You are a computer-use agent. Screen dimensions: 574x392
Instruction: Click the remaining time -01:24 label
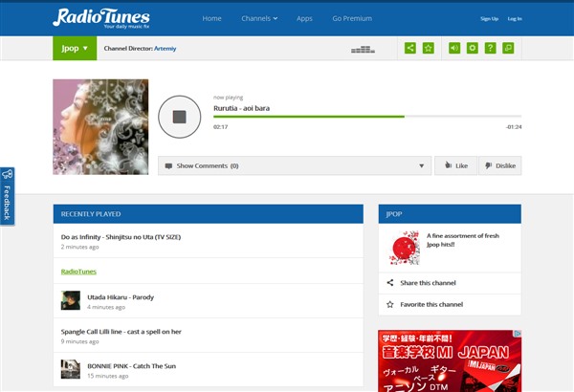pos(514,127)
